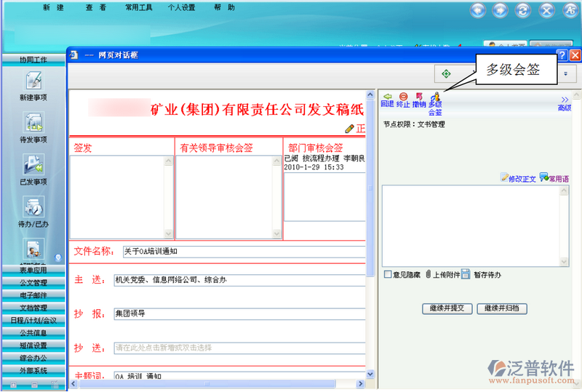
Task: Expand the 高级 advanced options
Action: [565, 103]
